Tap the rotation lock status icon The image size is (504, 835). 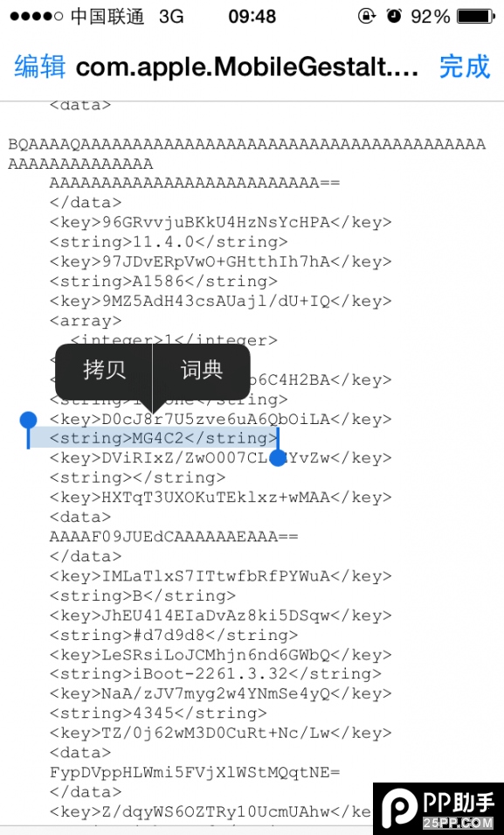coord(367,16)
